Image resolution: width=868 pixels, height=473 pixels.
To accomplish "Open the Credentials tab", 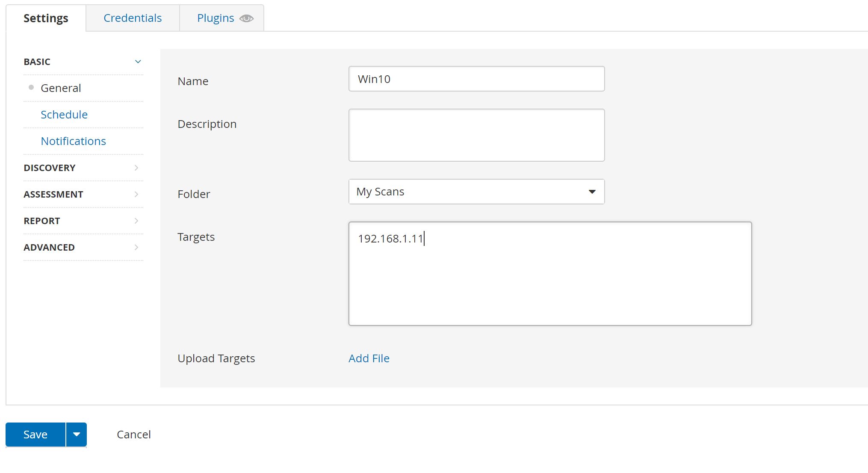I will 133,18.
